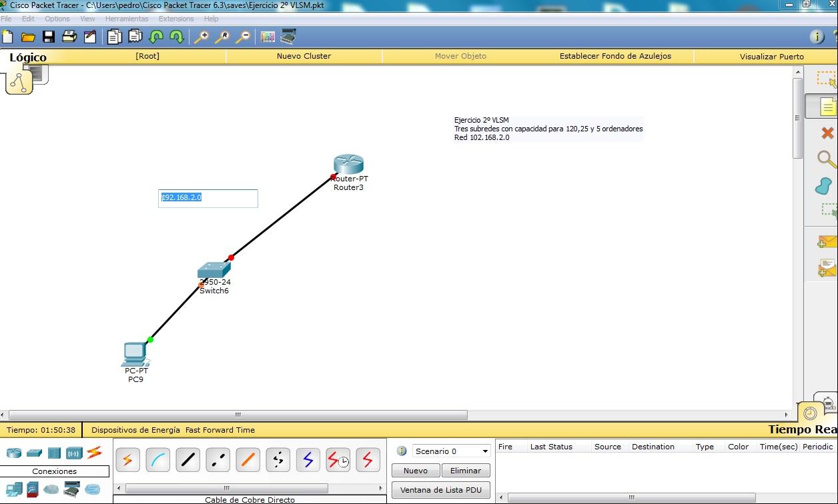Click Nuevo Cluster button
The image size is (838, 504).
(x=304, y=56)
